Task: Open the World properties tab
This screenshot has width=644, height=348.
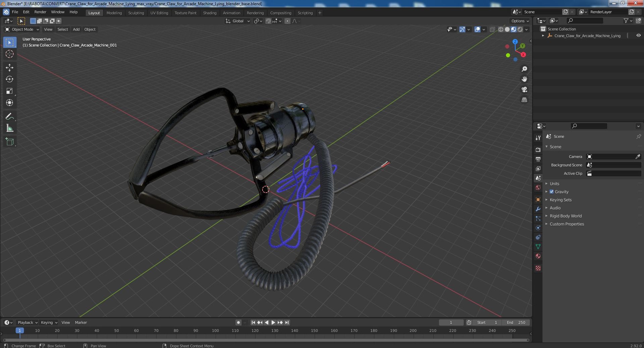Action: point(538,188)
